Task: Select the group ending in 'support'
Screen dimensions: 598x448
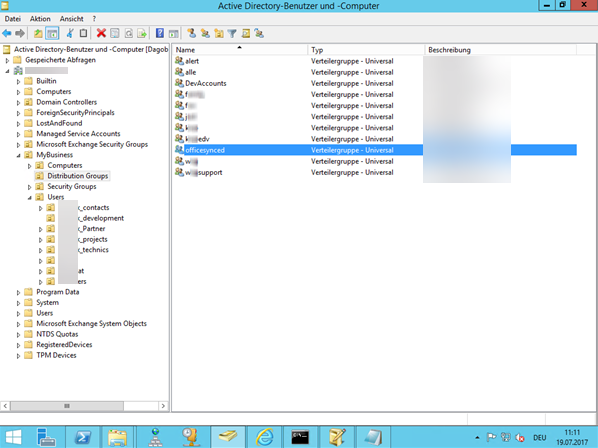Action: (204, 172)
